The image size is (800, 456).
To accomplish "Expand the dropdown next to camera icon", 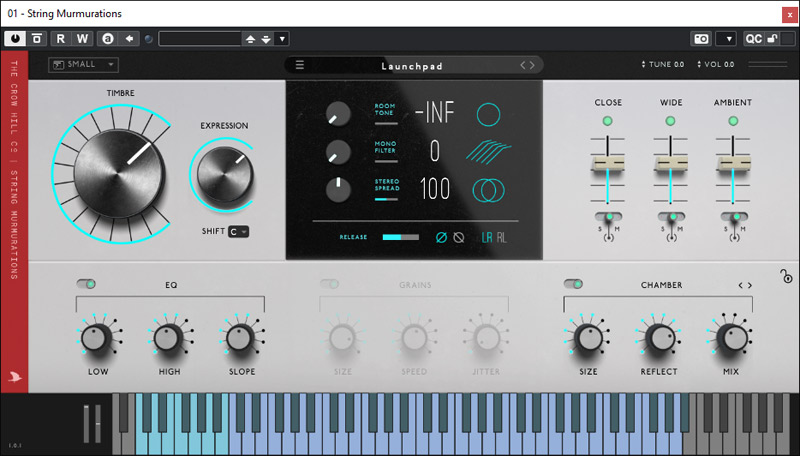I will [727, 39].
